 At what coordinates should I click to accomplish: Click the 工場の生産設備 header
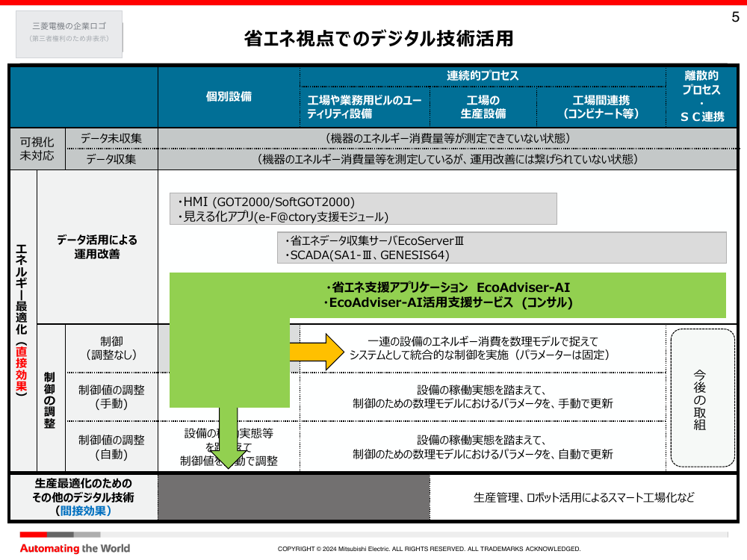(483, 107)
